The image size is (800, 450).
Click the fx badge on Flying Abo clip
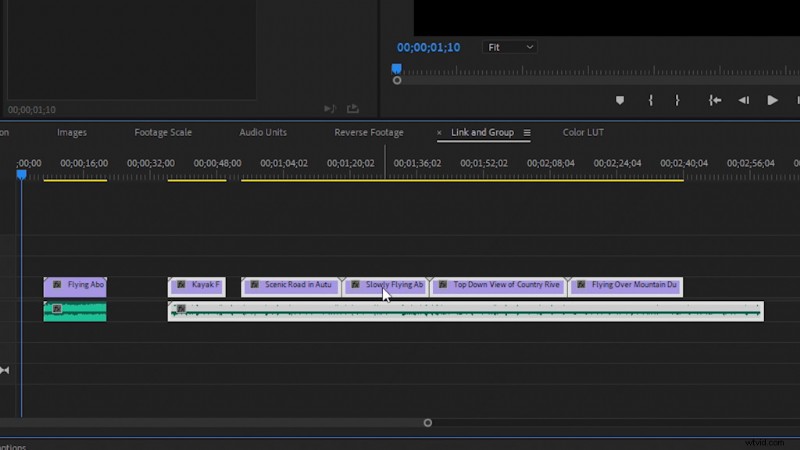57,285
